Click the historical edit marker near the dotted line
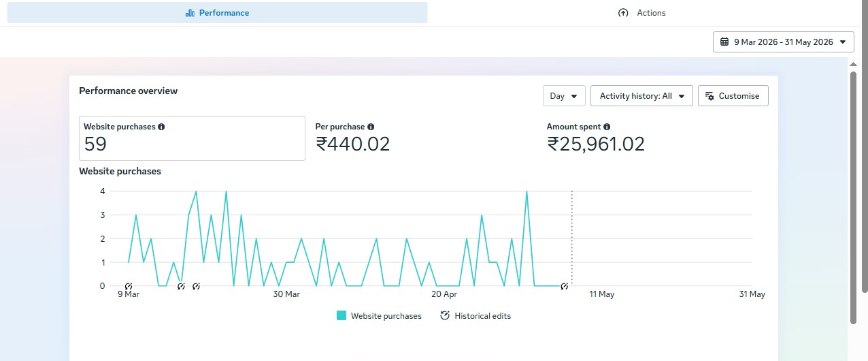The image size is (868, 361). 565,286
